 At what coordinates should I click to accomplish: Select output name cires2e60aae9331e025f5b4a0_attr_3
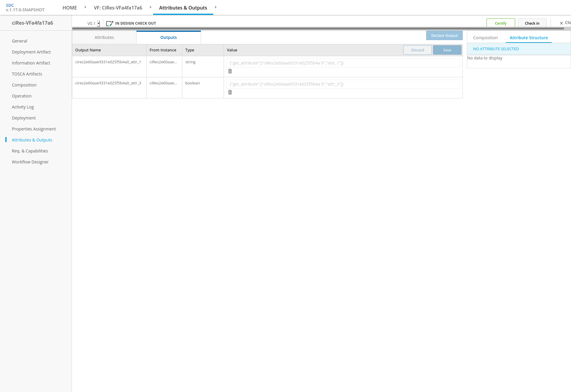(x=108, y=83)
